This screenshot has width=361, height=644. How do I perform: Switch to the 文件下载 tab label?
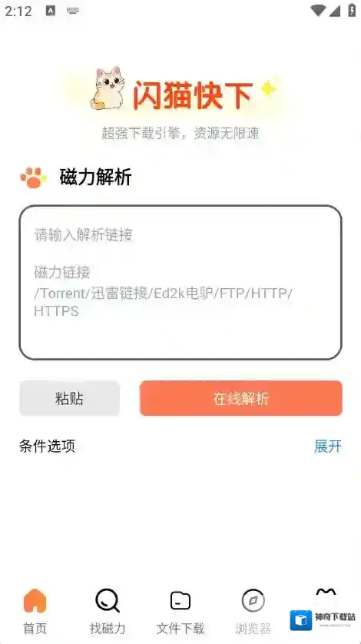[x=180, y=629]
